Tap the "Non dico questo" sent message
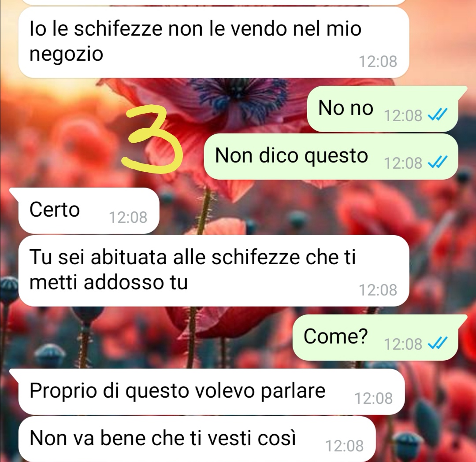 (x=331, y=156)
